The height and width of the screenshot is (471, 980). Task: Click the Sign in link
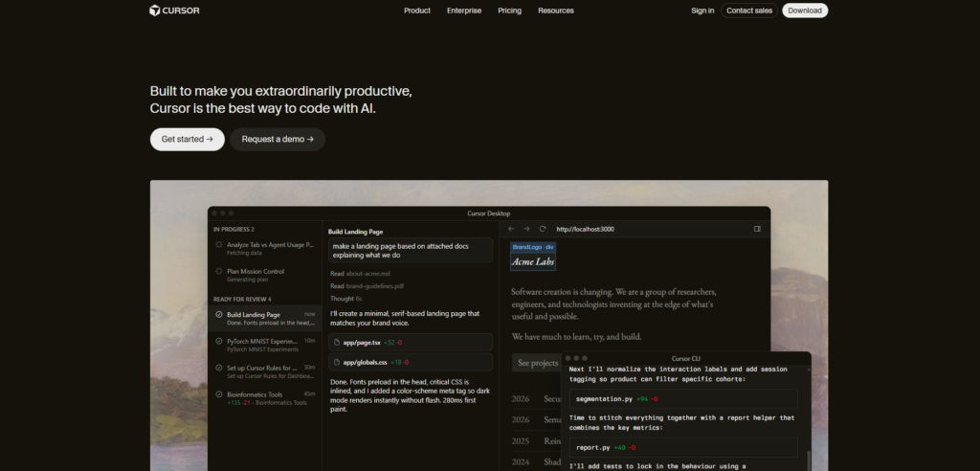click(702, 11)
